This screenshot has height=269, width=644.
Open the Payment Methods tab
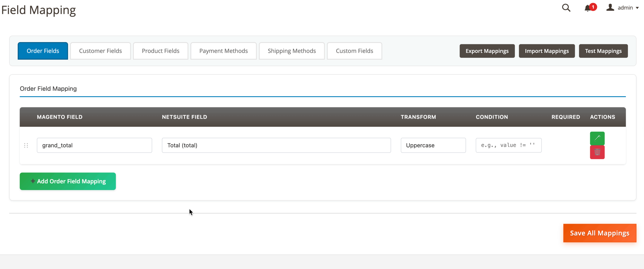point(223,51)
